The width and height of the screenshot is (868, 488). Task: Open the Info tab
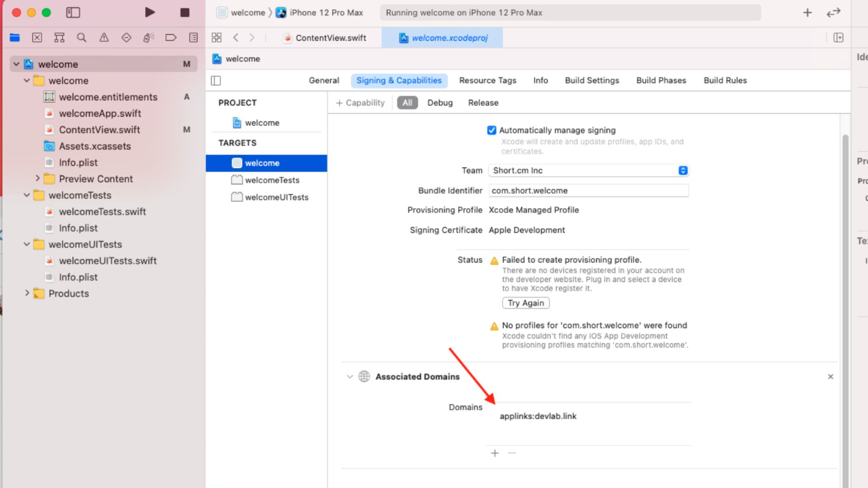[x=540, y=80]
